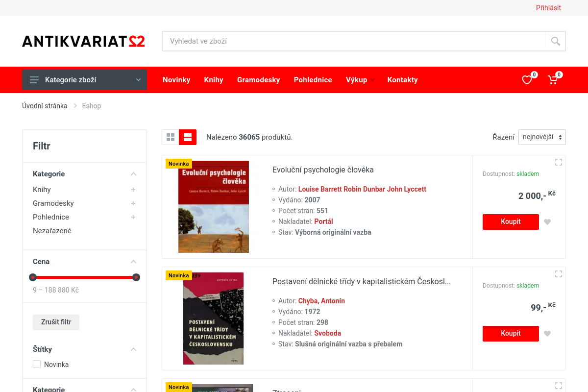Click the Zrušit filtr button
Viewport: 588px width, 392px height.
(56, 322)
